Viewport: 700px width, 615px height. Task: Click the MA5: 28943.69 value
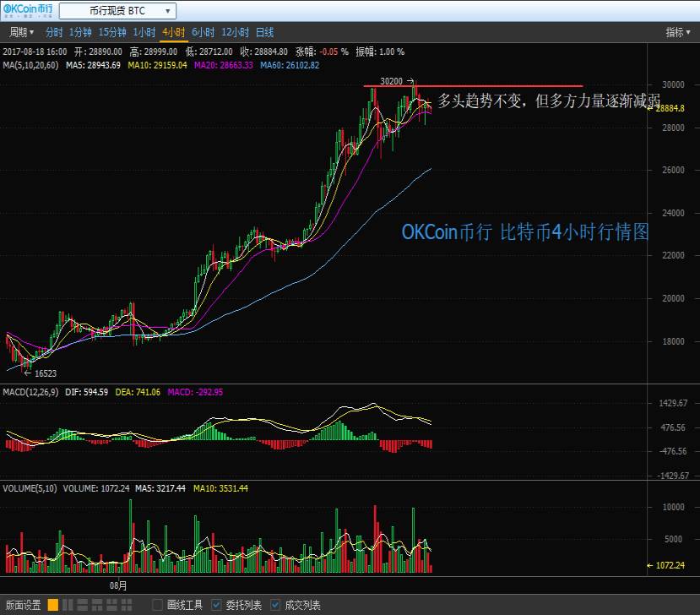pyautogui.click(x=93, y=65)
